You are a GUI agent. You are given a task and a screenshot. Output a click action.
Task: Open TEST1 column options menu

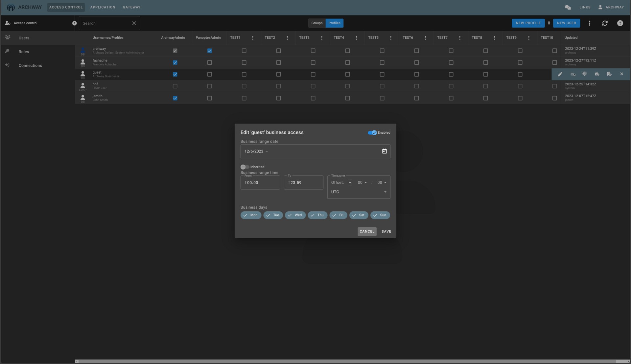(x=252, y=38)
